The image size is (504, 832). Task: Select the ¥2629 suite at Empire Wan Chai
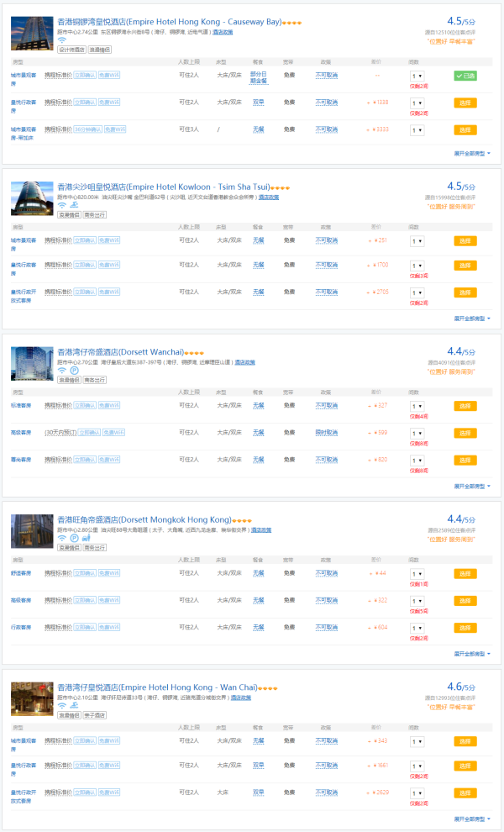[465, 793]
